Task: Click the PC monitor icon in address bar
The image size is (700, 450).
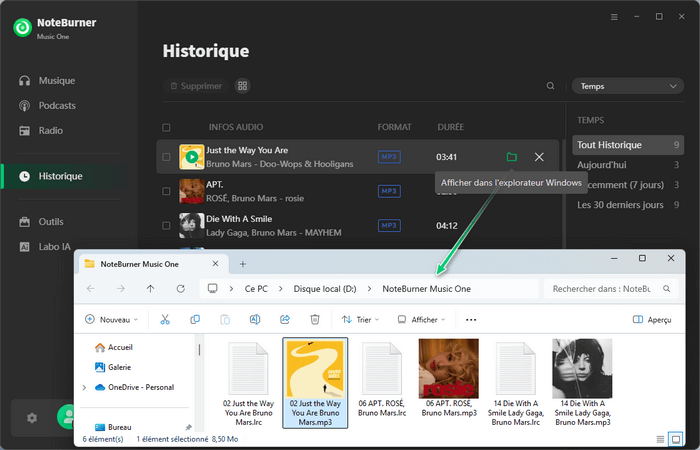Action: (212, 289)
